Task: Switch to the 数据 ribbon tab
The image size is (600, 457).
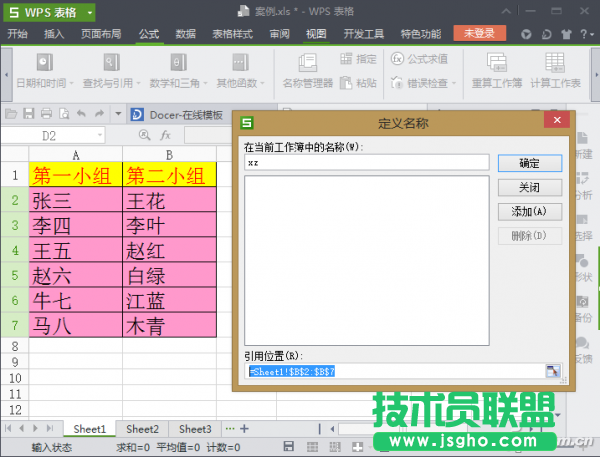Action: [x=185, y=33]
